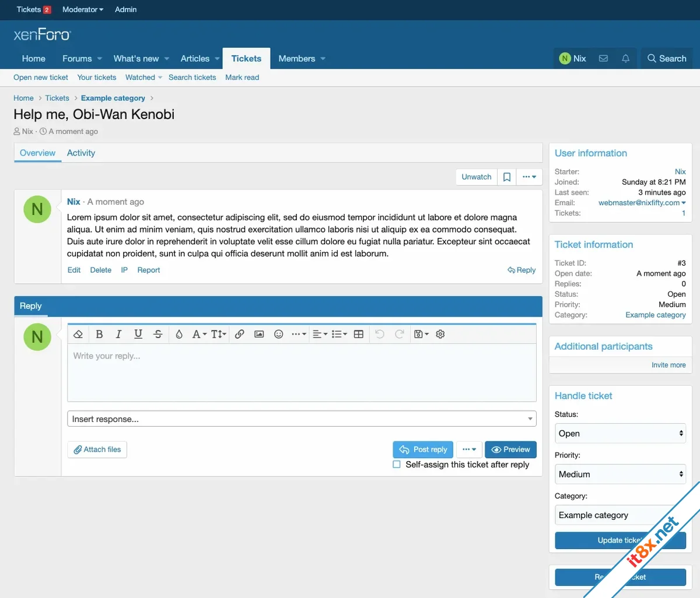
Task: Click Open new ticket link
Action: click(41, 78)
